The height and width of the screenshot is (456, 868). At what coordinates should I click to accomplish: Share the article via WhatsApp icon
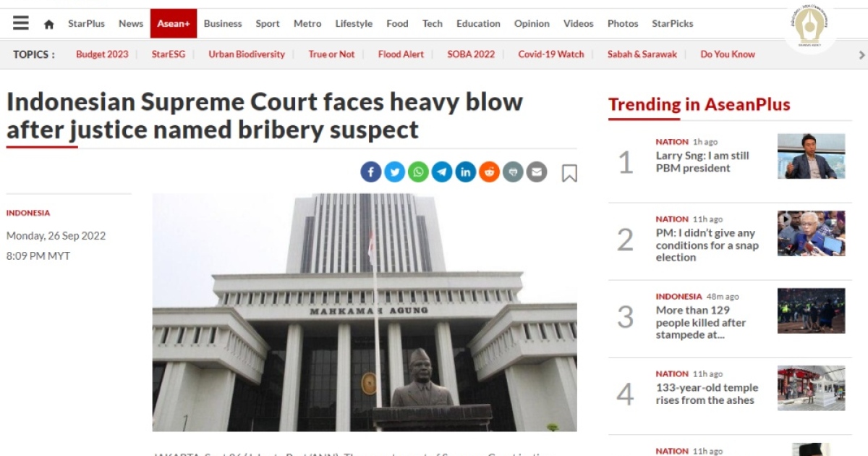pos(419,172)
